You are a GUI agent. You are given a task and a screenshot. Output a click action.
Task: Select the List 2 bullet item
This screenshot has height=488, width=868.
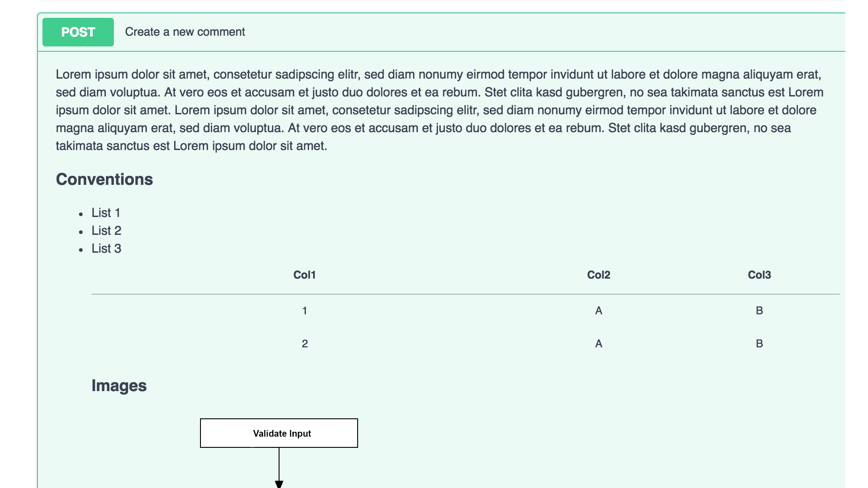[x=106, y=231]
